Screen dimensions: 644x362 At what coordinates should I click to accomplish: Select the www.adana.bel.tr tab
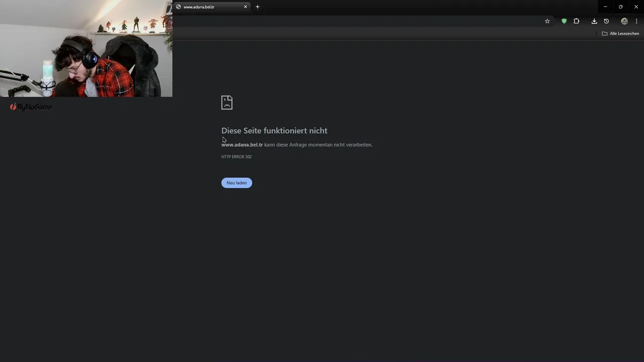212,7
